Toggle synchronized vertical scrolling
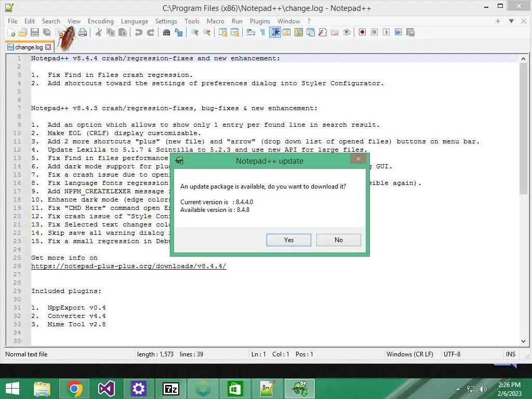Screen dimensions: 532x399 223,33
